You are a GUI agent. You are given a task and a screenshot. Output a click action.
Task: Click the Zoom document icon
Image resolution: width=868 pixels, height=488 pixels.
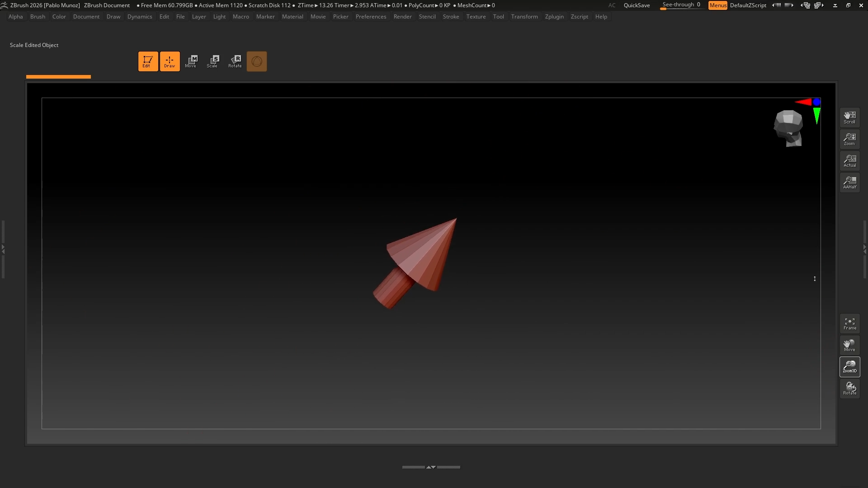849,139
